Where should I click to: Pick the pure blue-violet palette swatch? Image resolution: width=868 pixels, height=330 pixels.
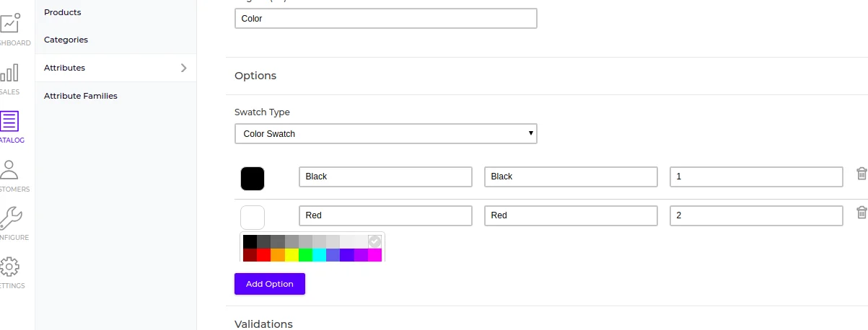click(347, 255)
